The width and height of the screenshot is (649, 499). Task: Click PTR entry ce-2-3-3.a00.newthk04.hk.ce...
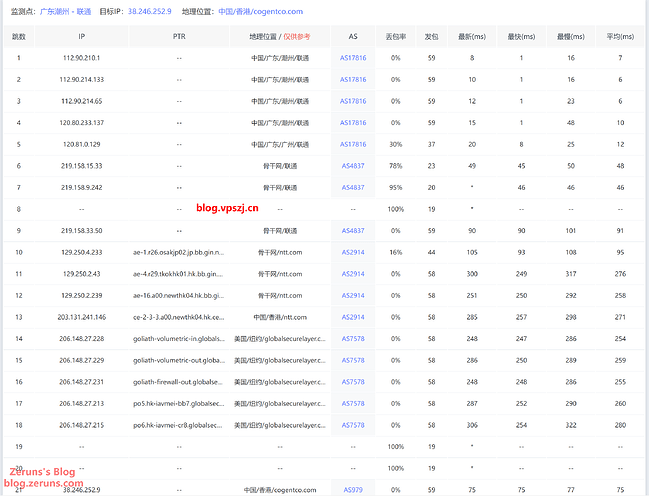(x=178, y=317)
